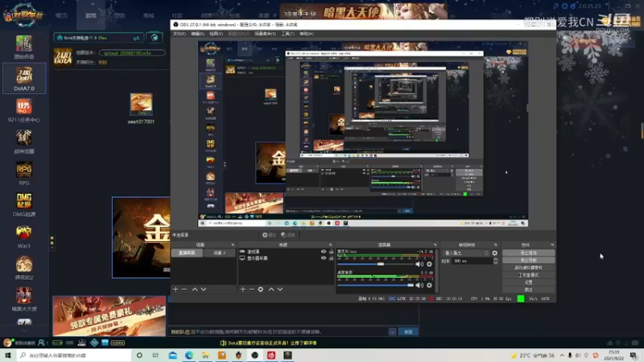This screenshot has width=644, height=362.
Task: Open the OMG起源 game icon
Action: [24, 205]
